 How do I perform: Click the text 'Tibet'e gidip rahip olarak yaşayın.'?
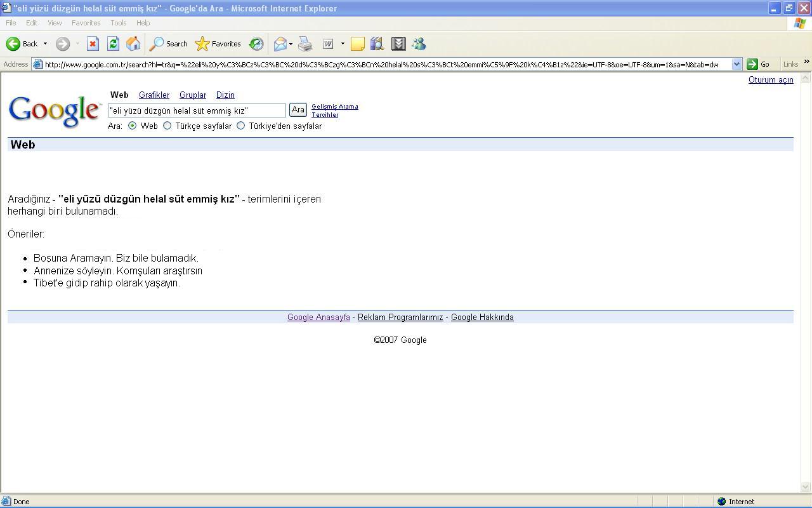[x=107, y=283]
